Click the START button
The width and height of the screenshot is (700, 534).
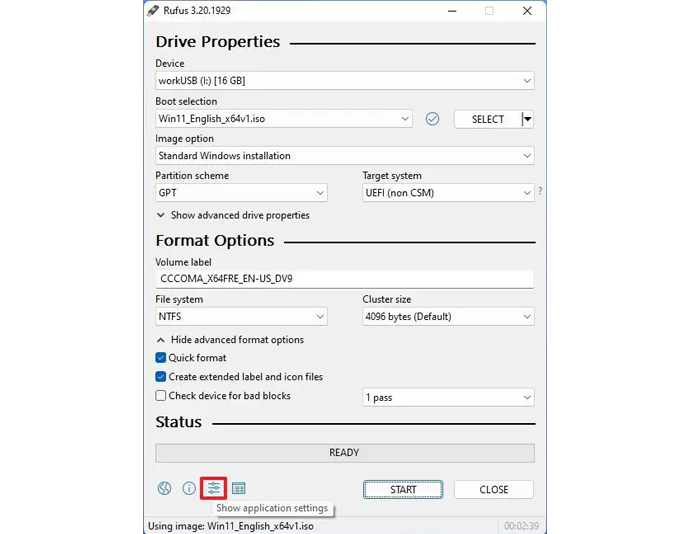coord(403,489)
